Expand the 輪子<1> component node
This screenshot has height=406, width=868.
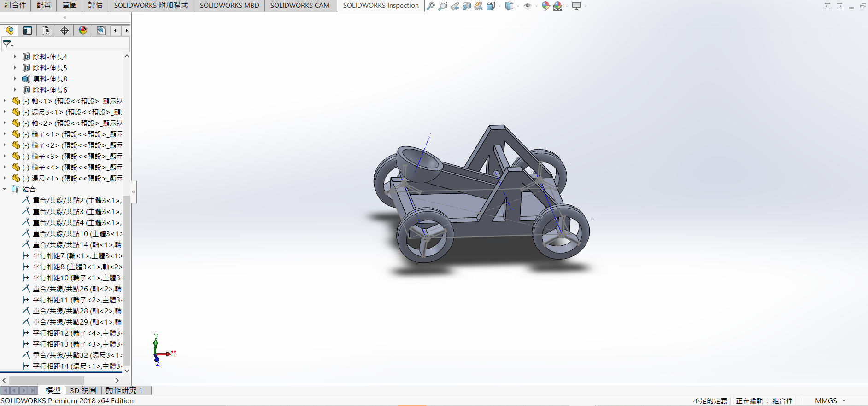click(5, 134)
